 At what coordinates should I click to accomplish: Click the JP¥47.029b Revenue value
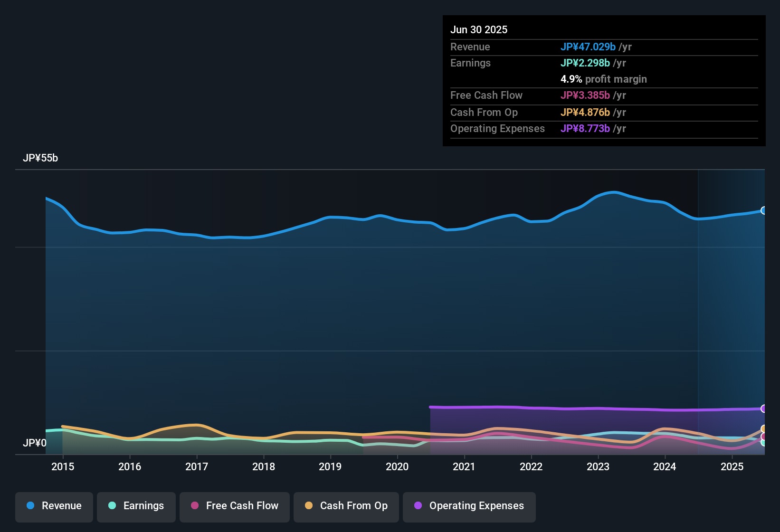(589, 47)
